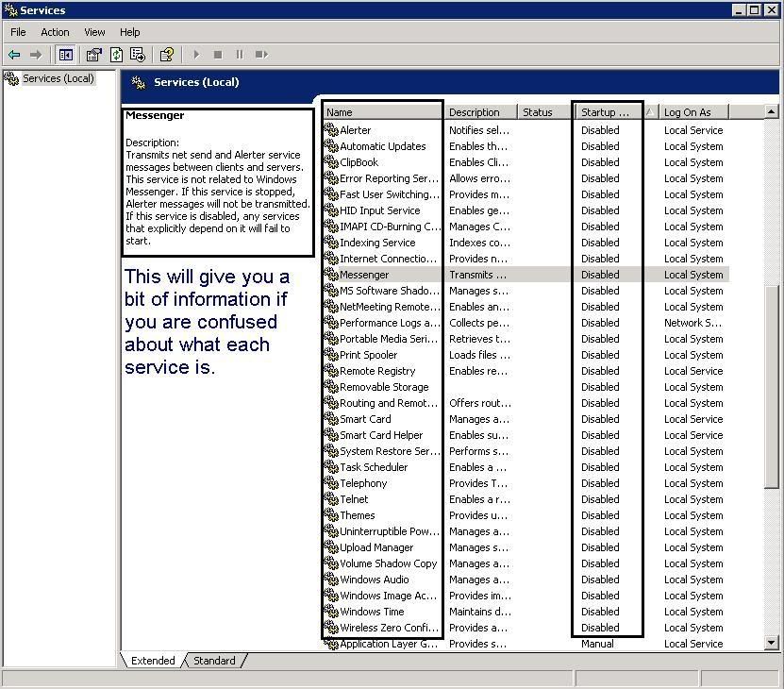This screenshot has width=784, height=689.
Task: Select the Automatic Updates service name
Action: pyautogui.click(x=382, y=146)
